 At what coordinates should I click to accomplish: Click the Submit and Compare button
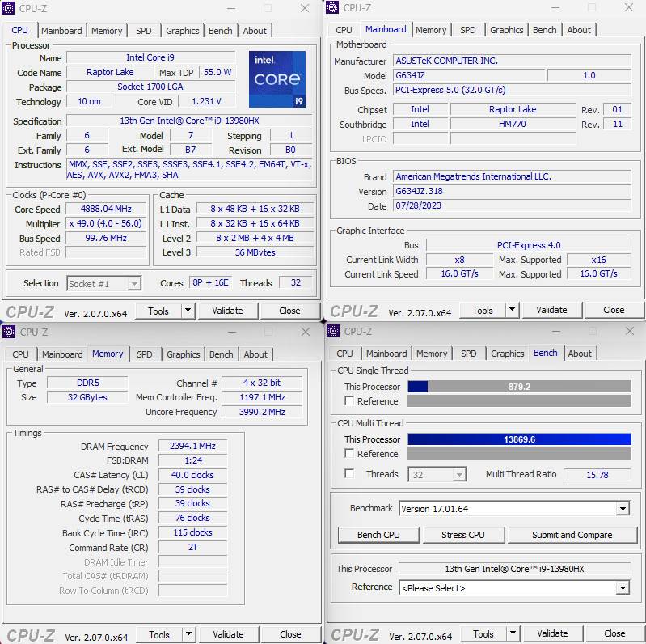(x=572, y=535)
